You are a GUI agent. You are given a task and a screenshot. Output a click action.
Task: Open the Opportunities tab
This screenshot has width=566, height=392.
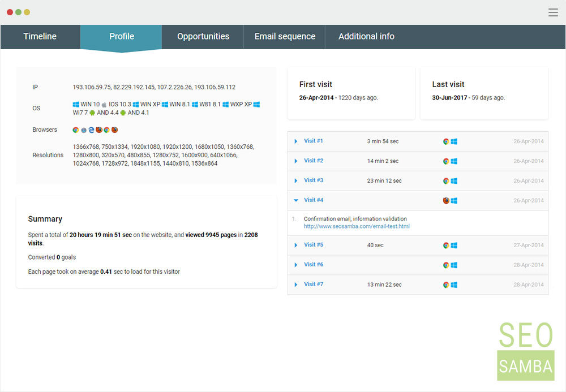point(203,37)
